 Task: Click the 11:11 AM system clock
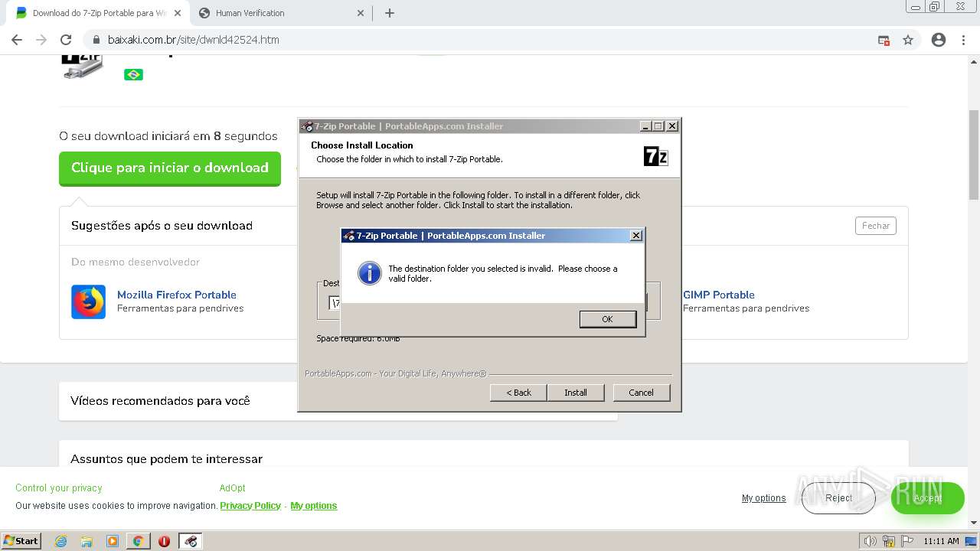pyautogui.click(x=941, y=541)
